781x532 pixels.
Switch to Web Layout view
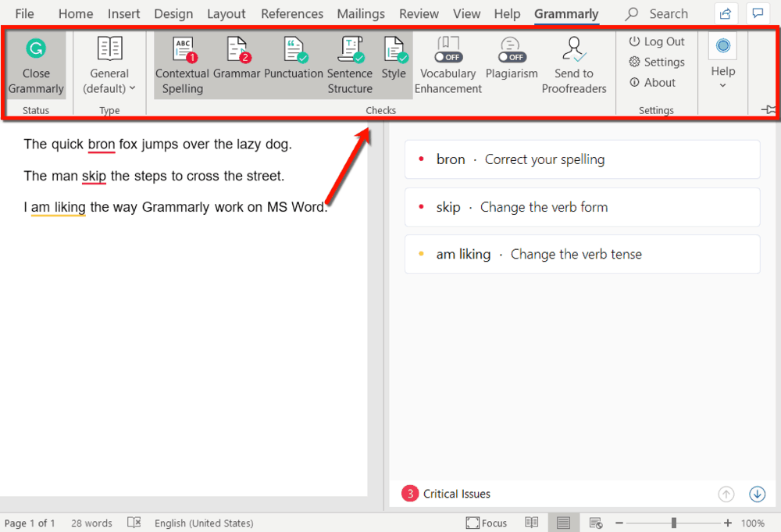pos(596,523)
